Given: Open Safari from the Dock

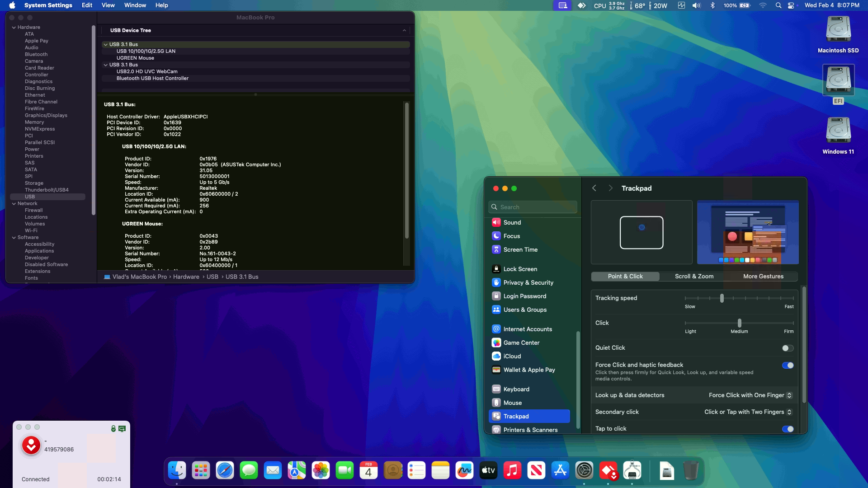Looking at the screenshot, I should [x=225, y=470].
